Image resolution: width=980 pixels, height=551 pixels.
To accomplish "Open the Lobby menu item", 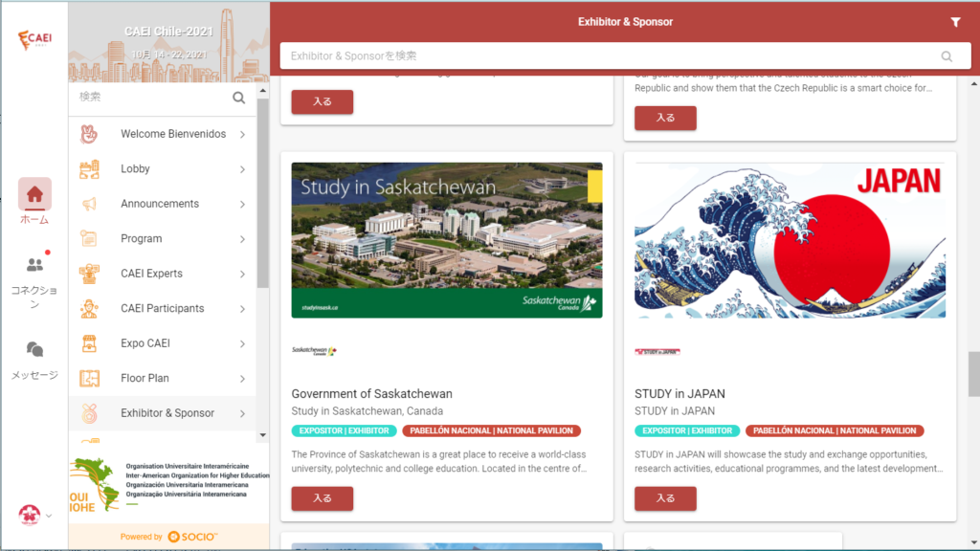I will (163, 169).
